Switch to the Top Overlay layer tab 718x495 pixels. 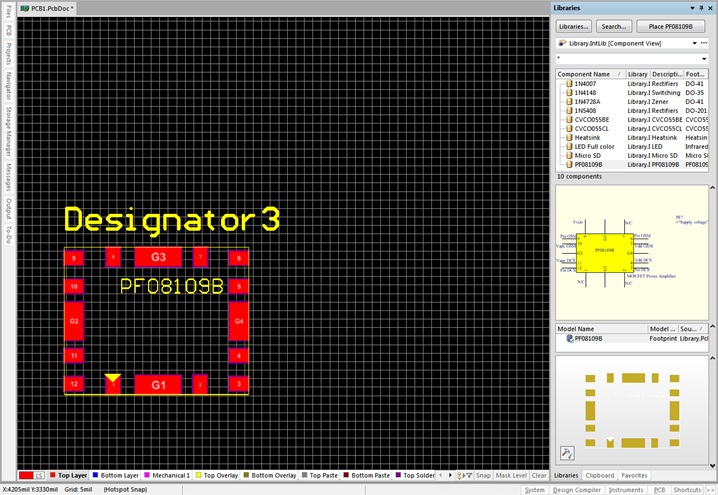[217, 475]
